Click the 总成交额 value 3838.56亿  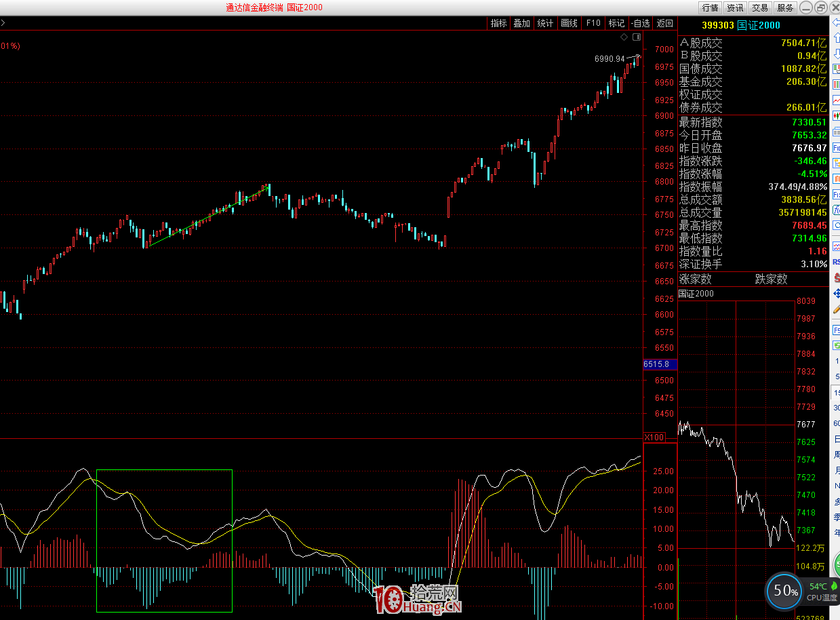(x=804, y=199)
